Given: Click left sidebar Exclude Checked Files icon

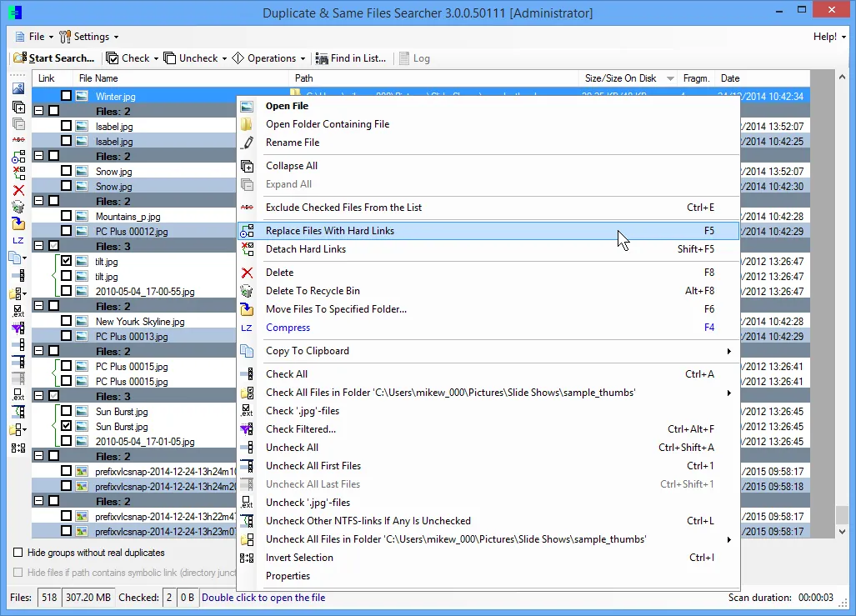Looking at the screenshot, I should [x=18, y=140].
